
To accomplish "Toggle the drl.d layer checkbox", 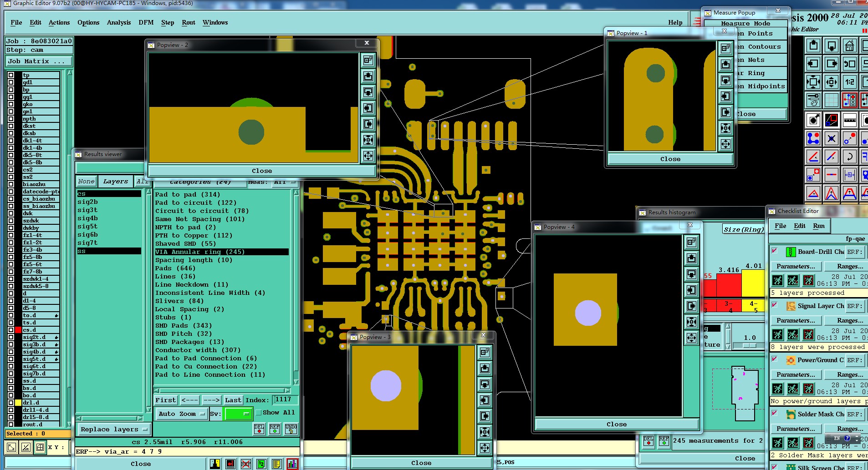I will (10, 403).
